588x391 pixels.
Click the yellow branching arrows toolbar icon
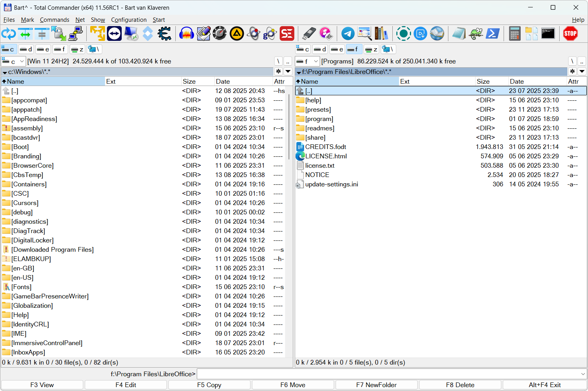pyautogui.click(x=98, y=34)
